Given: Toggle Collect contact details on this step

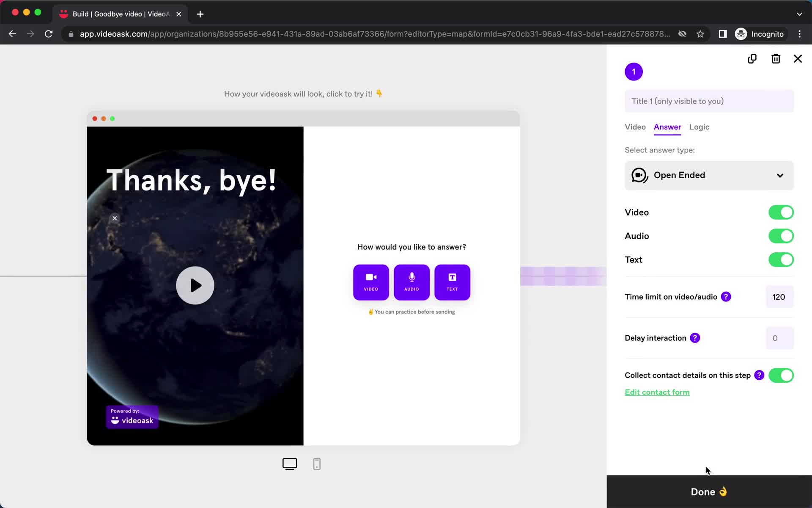Looking at the screenshot, I should coord(782,375).
